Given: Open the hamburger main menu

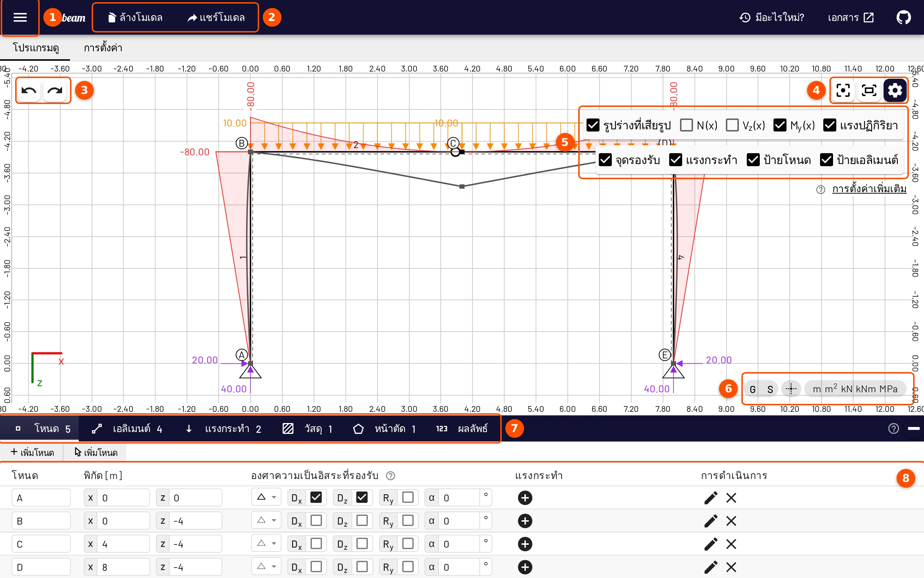Looking at the screenshot, I should tap(20, 18).
